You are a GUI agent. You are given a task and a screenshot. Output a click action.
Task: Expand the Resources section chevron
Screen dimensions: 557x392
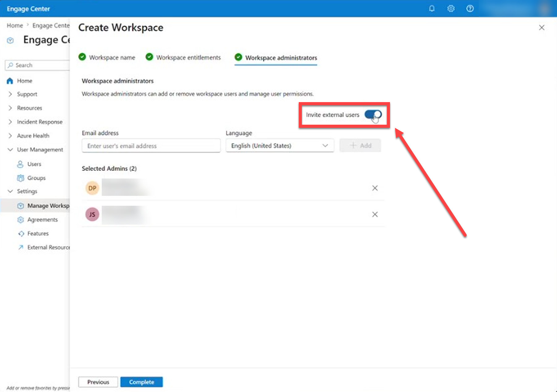click(10, 108)
